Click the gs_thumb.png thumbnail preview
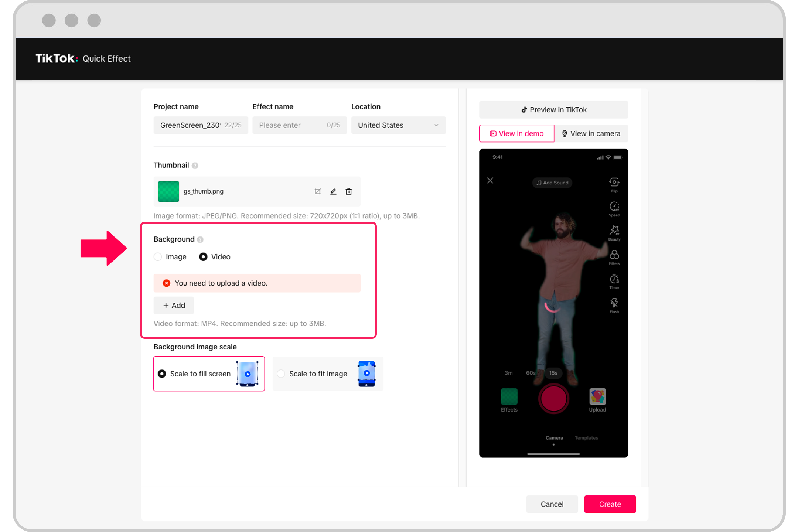This screenshot has height=532, width=798. pos(168,191)
